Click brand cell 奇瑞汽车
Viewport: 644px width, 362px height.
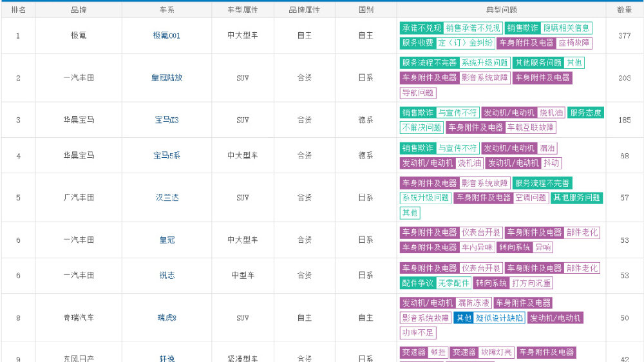pyautogui.click(x=79, y=318)
